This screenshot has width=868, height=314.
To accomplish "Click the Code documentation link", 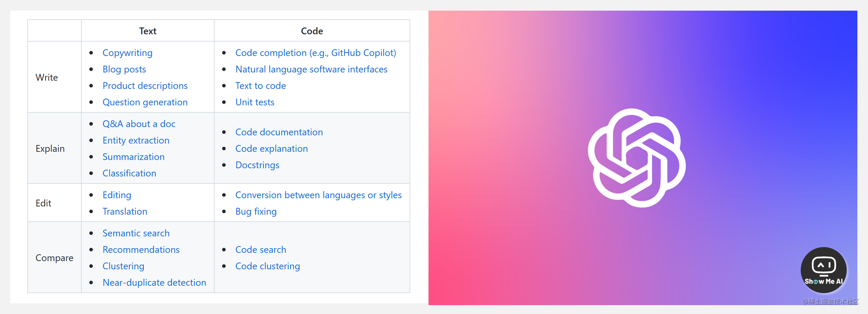I will 279,132.
